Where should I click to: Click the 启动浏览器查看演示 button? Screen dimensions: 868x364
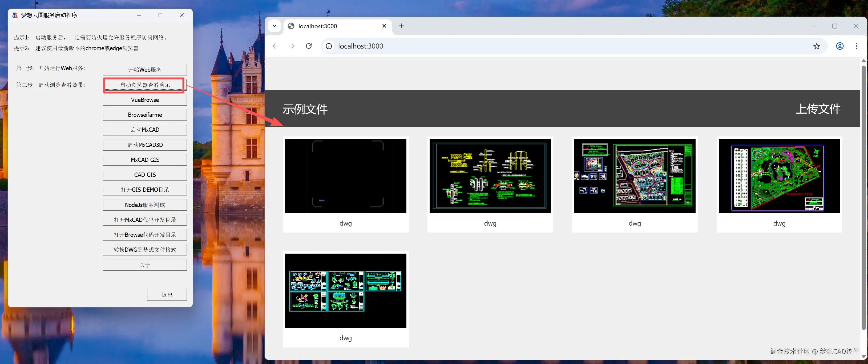click(145, 85)
